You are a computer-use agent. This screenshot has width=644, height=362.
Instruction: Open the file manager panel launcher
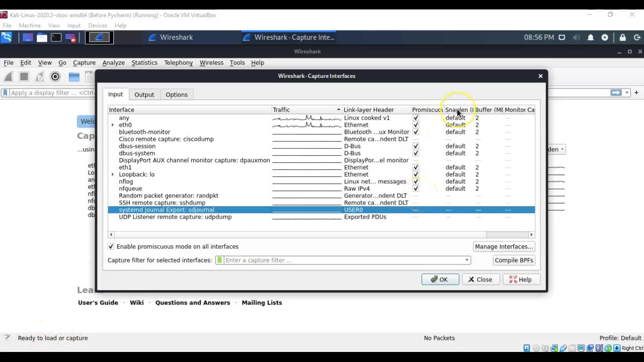coord(42,38)
